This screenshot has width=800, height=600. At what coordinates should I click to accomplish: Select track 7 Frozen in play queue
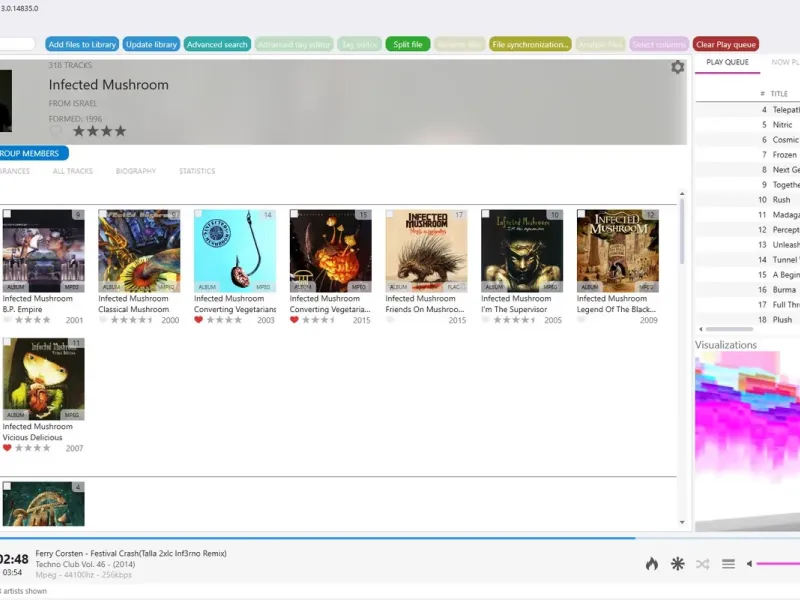tap(747, 155)
